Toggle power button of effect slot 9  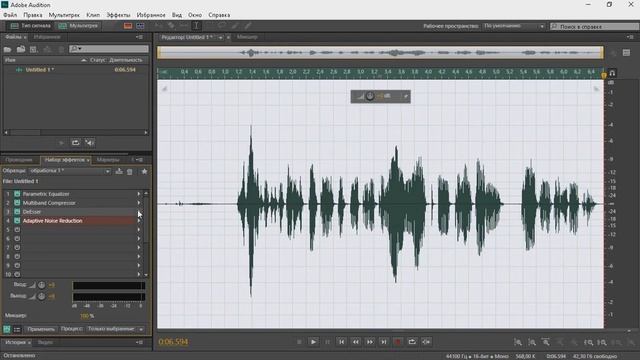[x=17, y=266]
